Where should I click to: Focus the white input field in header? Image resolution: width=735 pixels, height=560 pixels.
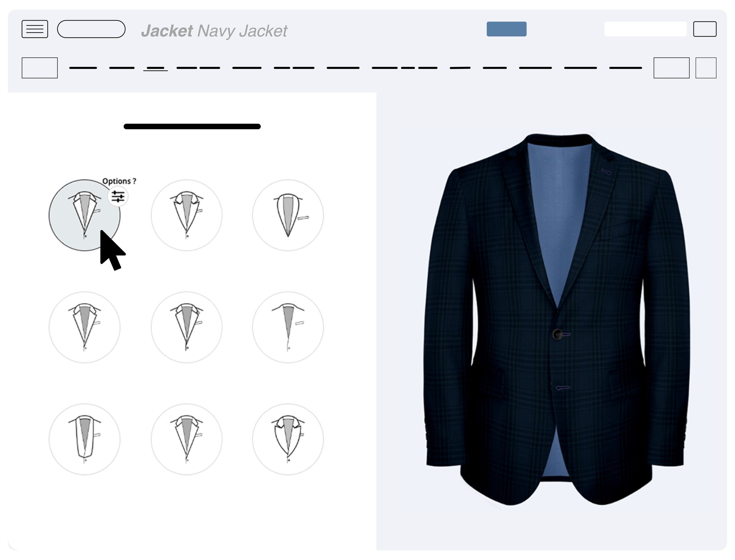click(x=645, y=29)
